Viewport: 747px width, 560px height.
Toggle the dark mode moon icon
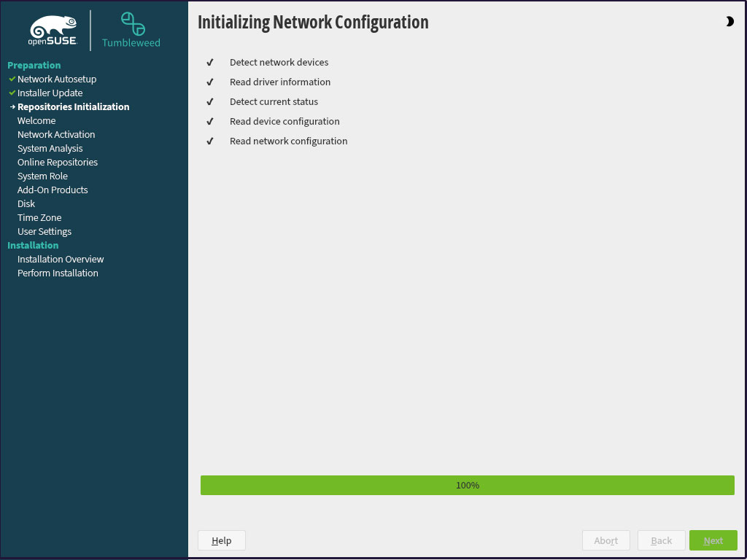(x=729, y=21)
